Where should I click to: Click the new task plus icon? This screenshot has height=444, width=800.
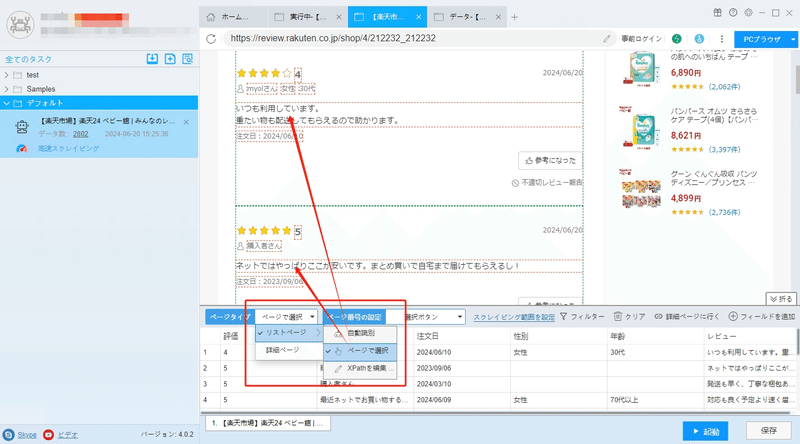pos(170,59)
